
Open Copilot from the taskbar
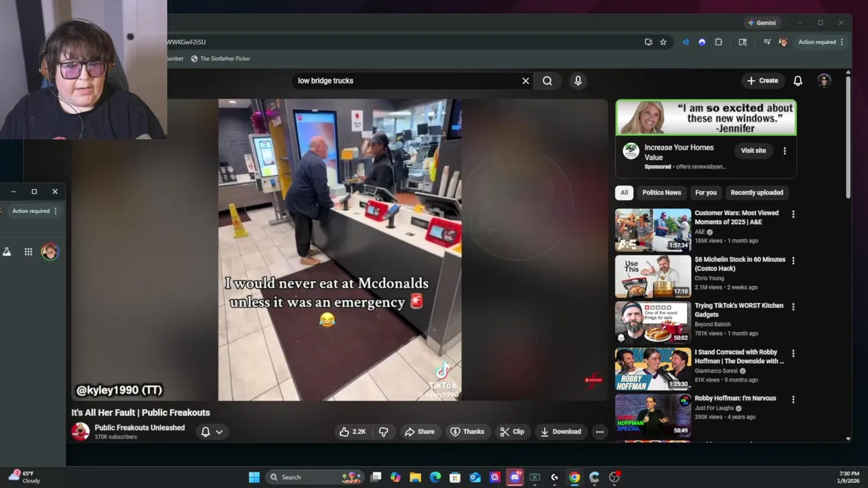pyautogui.click(x=396, y=477)
